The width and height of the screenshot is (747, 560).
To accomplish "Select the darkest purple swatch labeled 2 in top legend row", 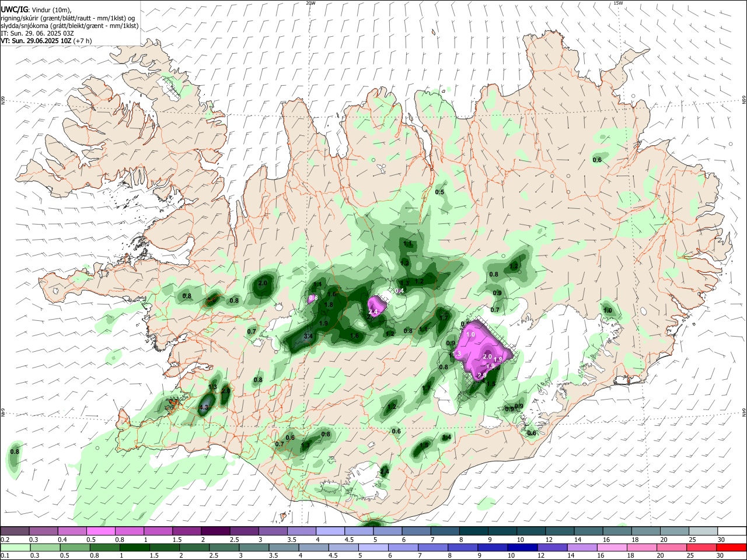I will click(x=215, y=531).
